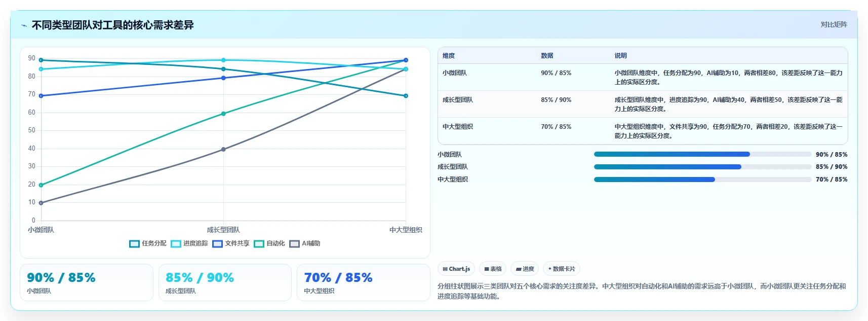The height and width of the screenshot is (321, 868).
Task: Click the 成长型团队 x-axis label
Action: (223, 230)
